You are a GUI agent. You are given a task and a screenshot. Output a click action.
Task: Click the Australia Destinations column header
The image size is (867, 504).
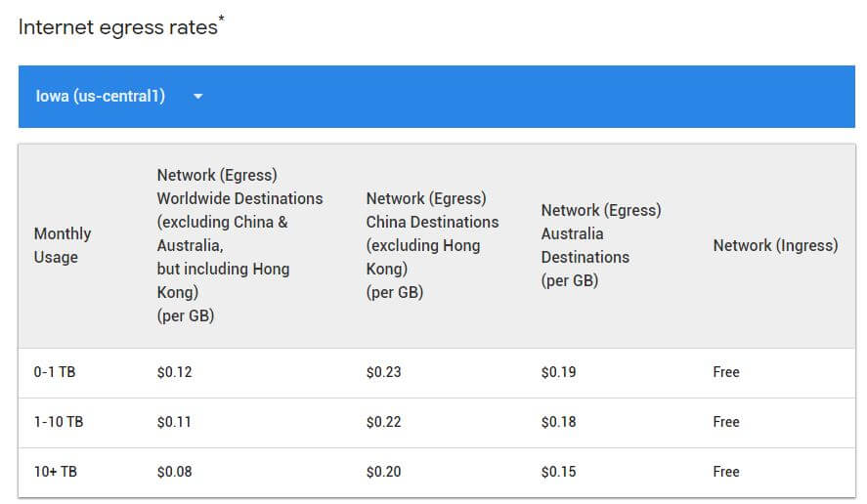click(x=600, y=245)
